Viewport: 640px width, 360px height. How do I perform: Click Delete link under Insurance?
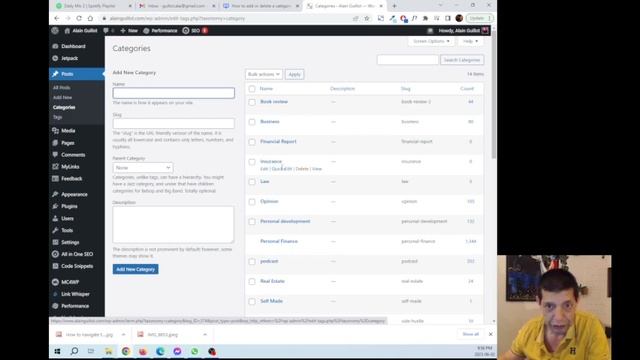coord(302,169)
